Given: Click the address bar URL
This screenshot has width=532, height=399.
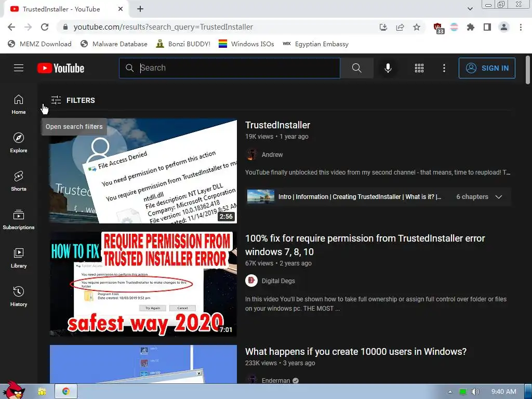Looking at the screenshot, I should click(163, 27).
